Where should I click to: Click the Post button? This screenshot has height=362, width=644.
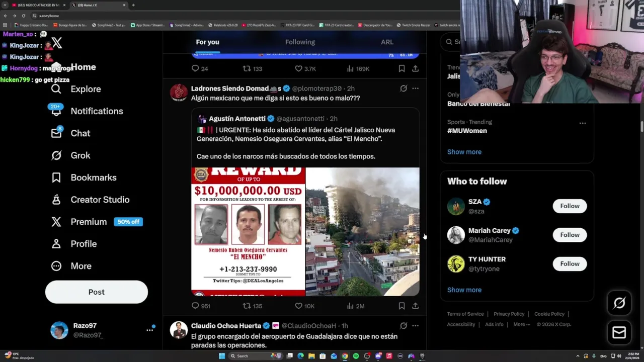[x=97, y=292]
